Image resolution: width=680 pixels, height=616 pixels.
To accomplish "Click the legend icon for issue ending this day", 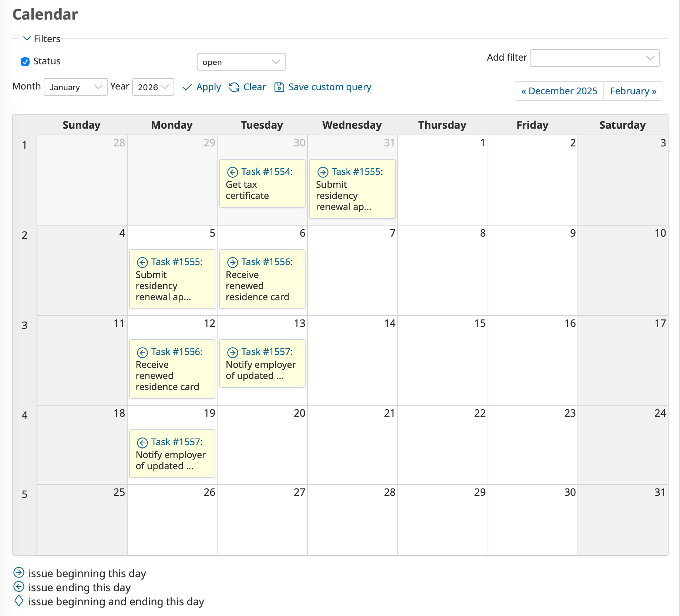I will point(20,587).
